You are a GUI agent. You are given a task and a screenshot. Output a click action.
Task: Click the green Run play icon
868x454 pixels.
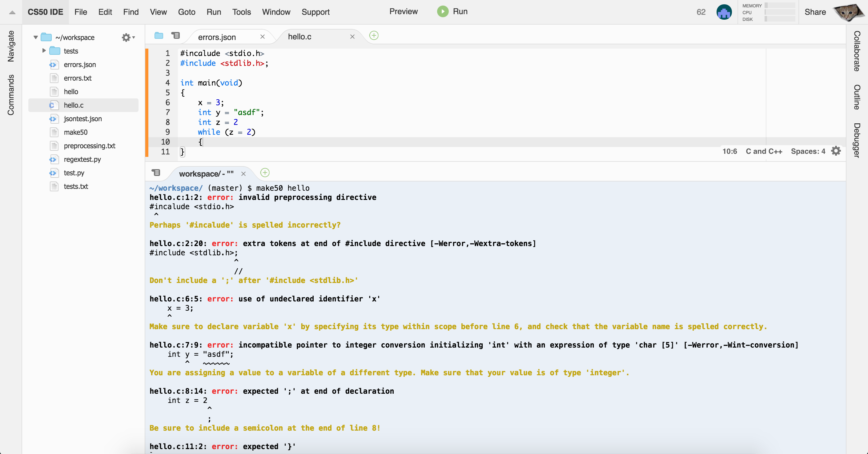click(443, 12)
